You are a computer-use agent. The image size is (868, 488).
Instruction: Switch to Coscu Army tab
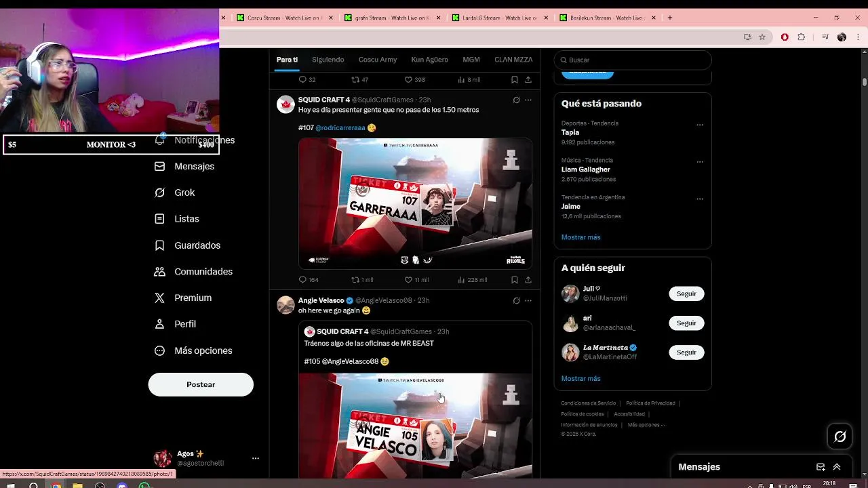(378, 60)
